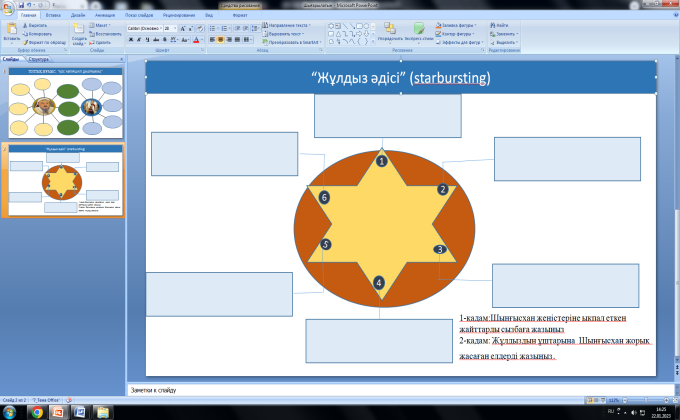Viewport: 680px width, 420px height.
Task: Copy selection with Копировать
Action: click(37, 34)
